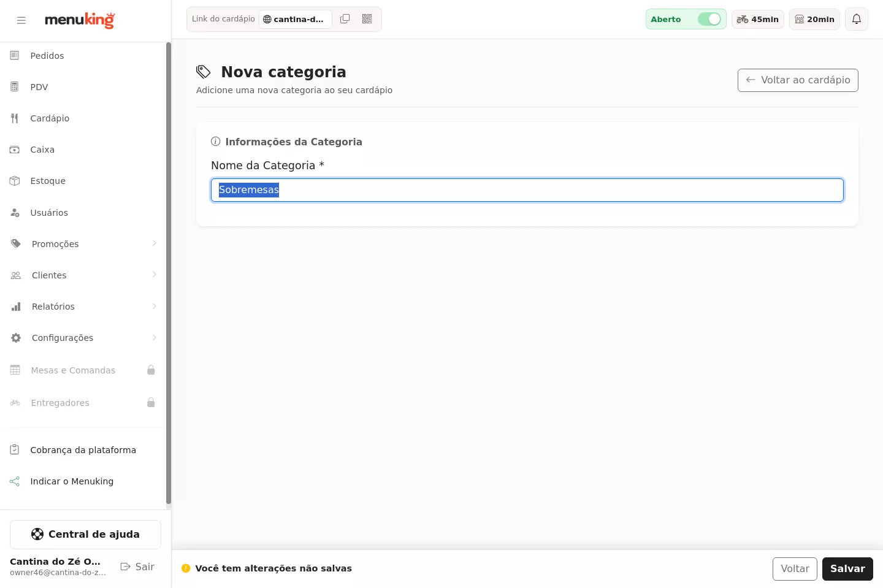Toggle the Aberto store status switch
Image resolution: width=883 pixels, height=588 pixels.
[x=709, y=19]
